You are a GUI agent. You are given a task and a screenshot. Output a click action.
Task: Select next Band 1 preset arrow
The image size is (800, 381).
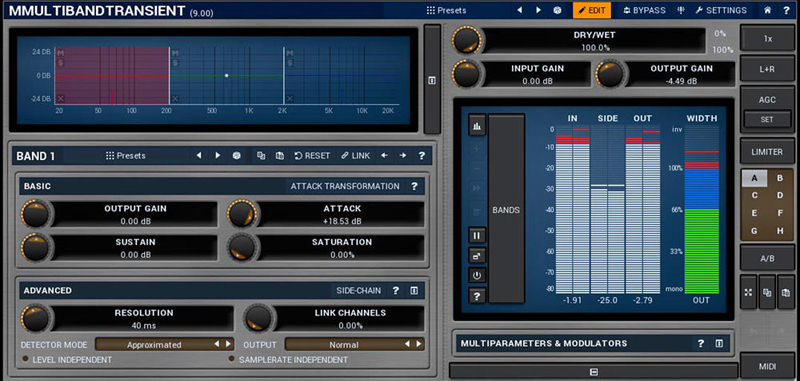coord(218,156)
